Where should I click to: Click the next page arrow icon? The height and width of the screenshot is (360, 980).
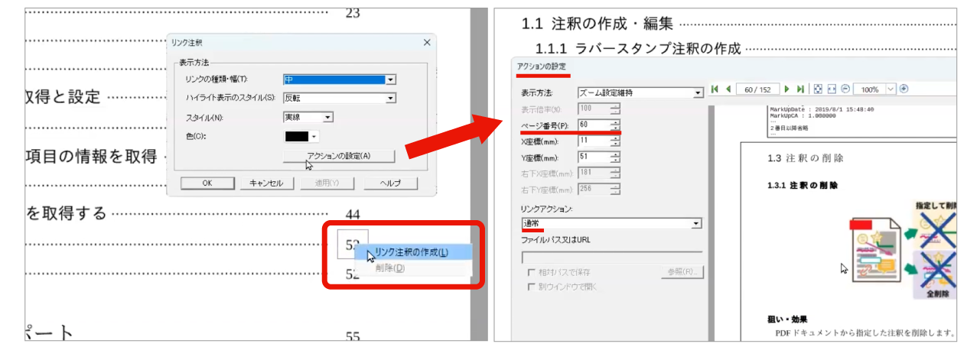coord(786,89)
